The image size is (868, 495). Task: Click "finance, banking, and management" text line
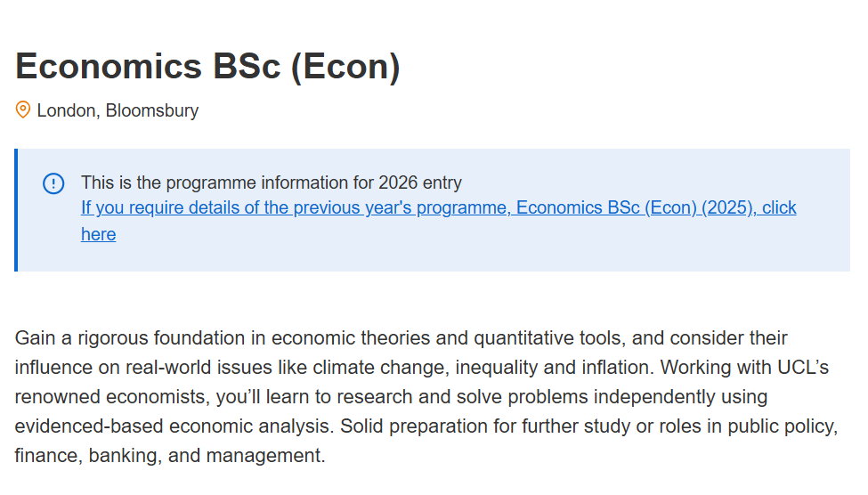tap(169, 456)
